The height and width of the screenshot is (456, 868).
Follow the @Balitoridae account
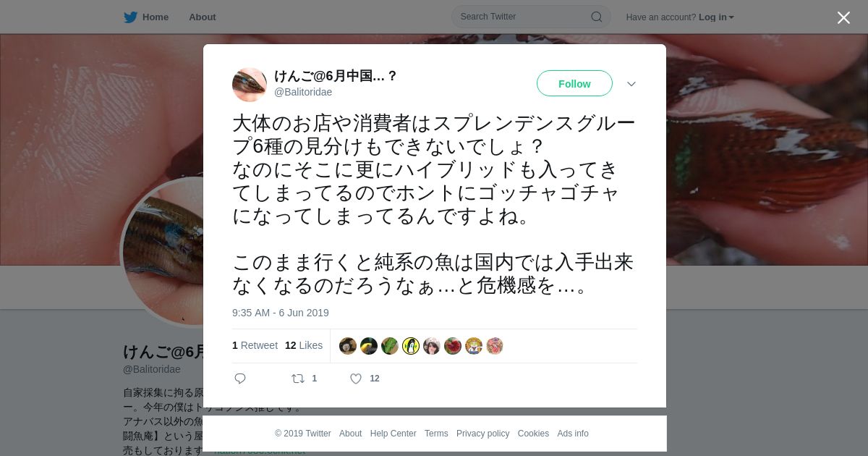574,84
